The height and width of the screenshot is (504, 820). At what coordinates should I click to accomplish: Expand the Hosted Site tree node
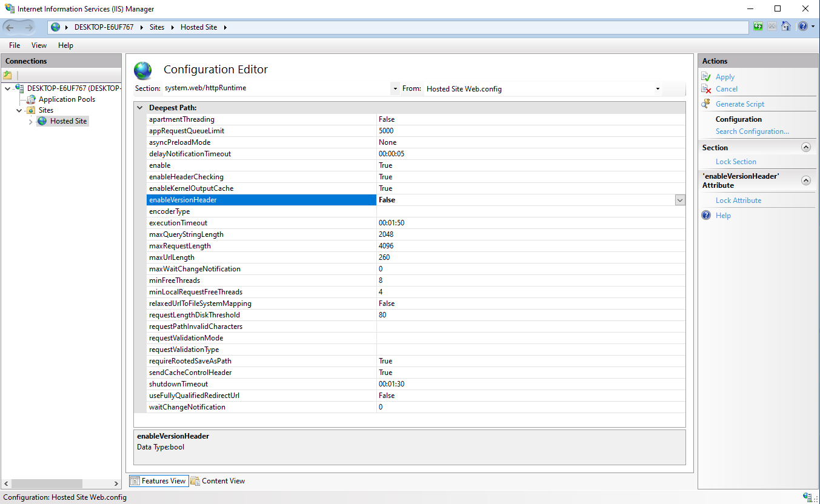[x=30, y=121]
